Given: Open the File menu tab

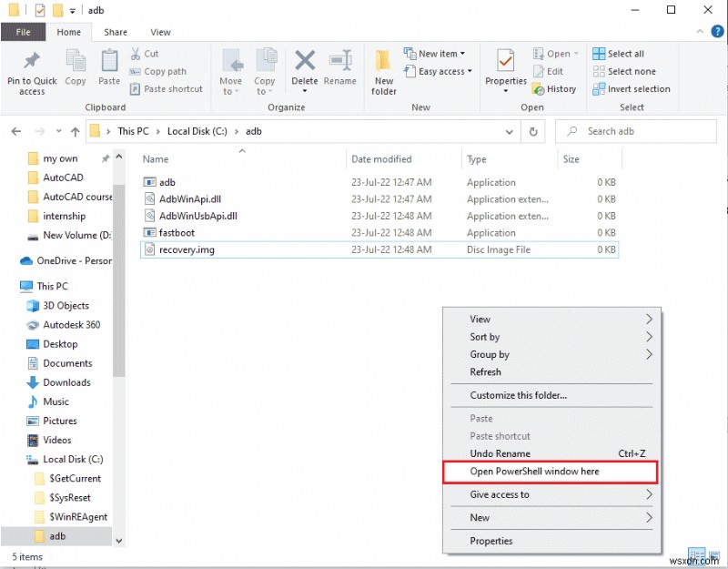Looking at the screenshot, I should coord(24,32).
